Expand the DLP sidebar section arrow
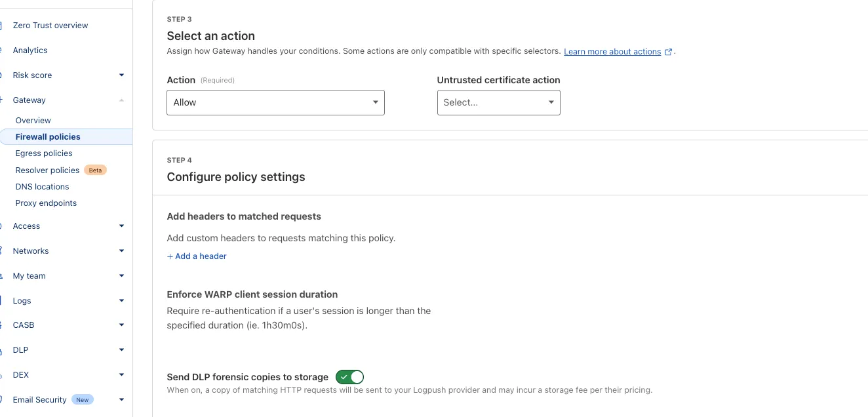The height and width of the screenshot is (417, 868). [x=121, y=350]
